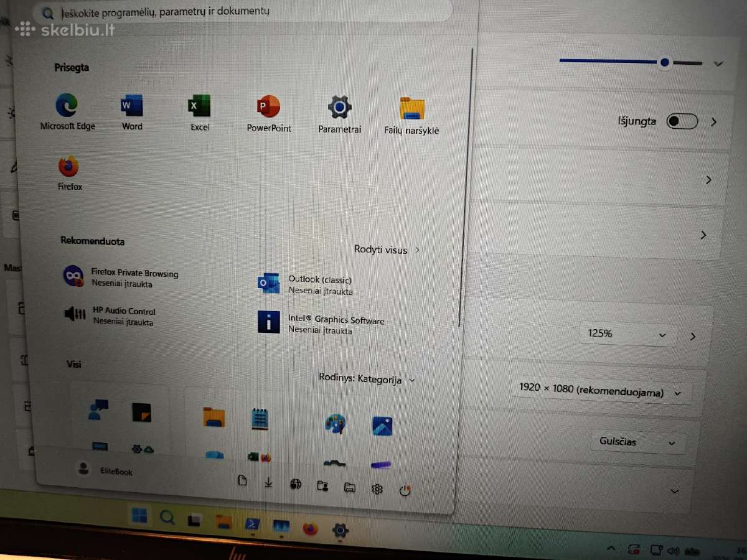Open Outlook (classic) recommended item
Image resolution: width=747 pixels, height=560 pixels.
[x=306, y=285]
